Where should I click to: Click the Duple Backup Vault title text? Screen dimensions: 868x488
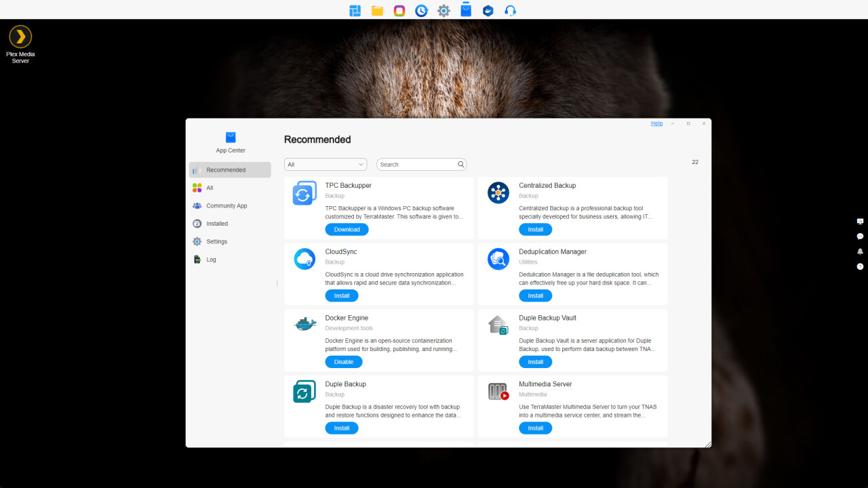click(548, 318)
